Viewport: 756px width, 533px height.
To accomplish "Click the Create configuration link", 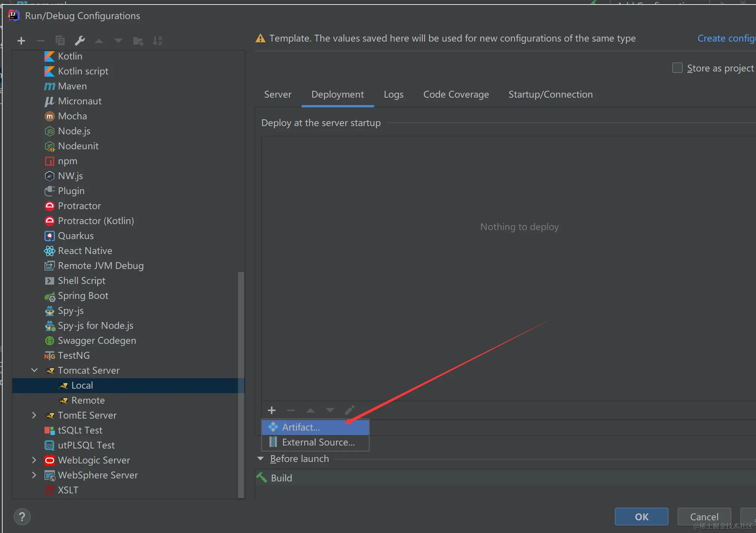I will pos(726,39).
